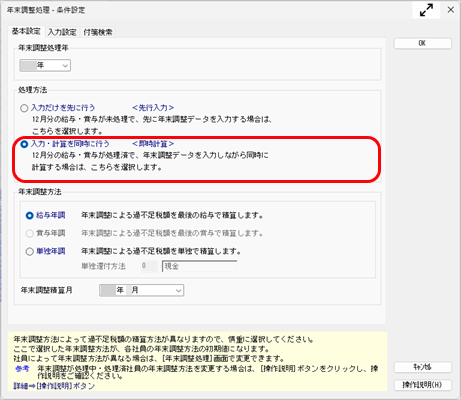
Task: Open the 入力設定 tab
Action: point(62,32)
